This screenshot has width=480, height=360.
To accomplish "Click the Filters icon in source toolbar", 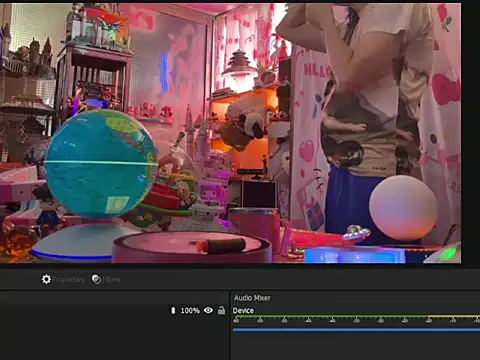I will pos(96,279).
